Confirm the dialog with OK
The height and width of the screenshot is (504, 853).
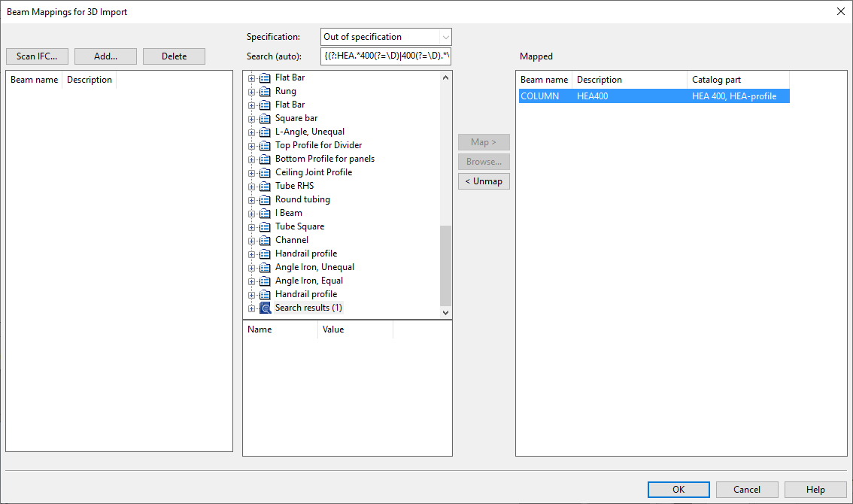click(678, 490)
